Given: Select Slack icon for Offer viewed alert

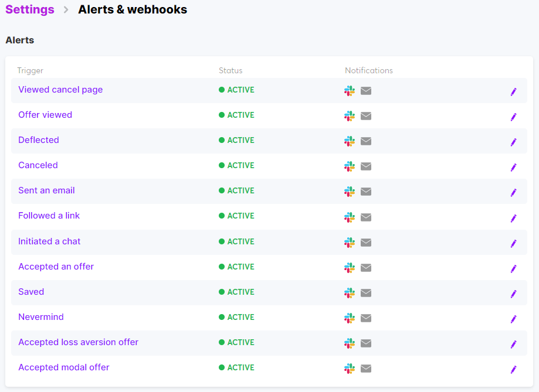Looking at the screenshot, I should tap(350, 116).
